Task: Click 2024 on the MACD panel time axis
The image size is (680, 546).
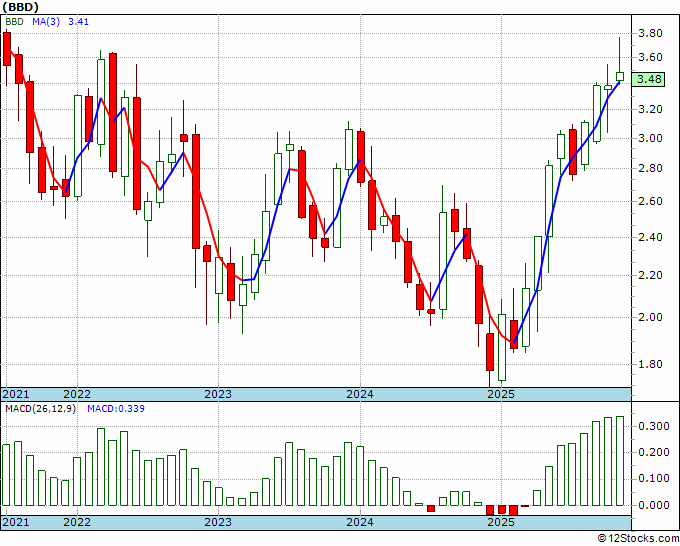Action: (360, 522)
